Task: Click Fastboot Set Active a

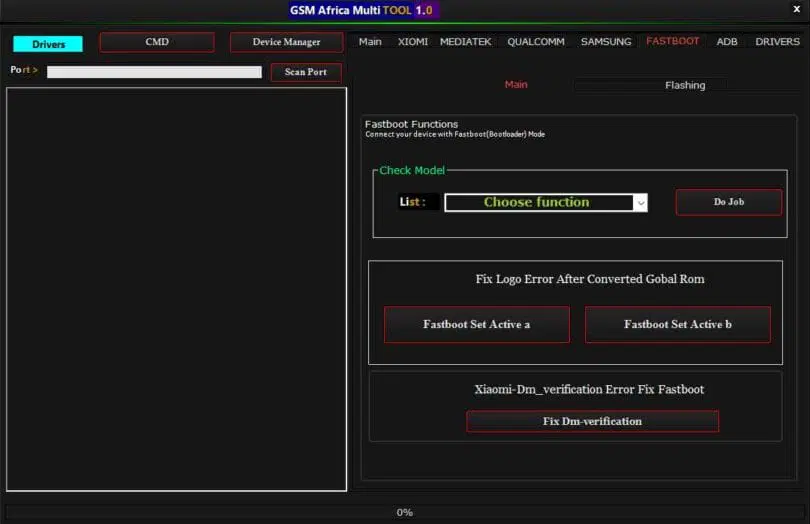Action: (477, 325)
